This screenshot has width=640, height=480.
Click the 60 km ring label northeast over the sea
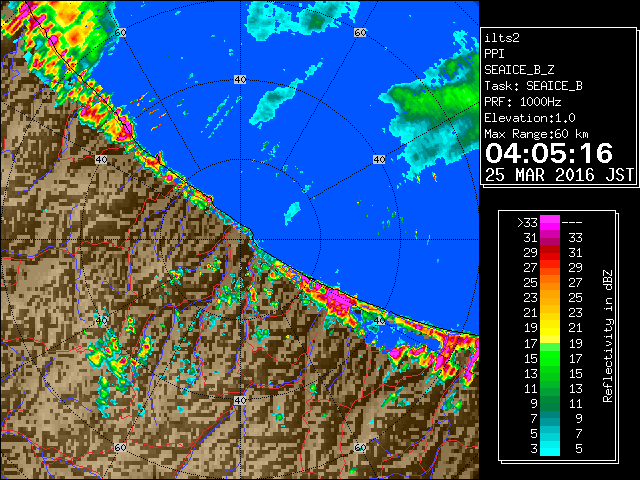360,32
